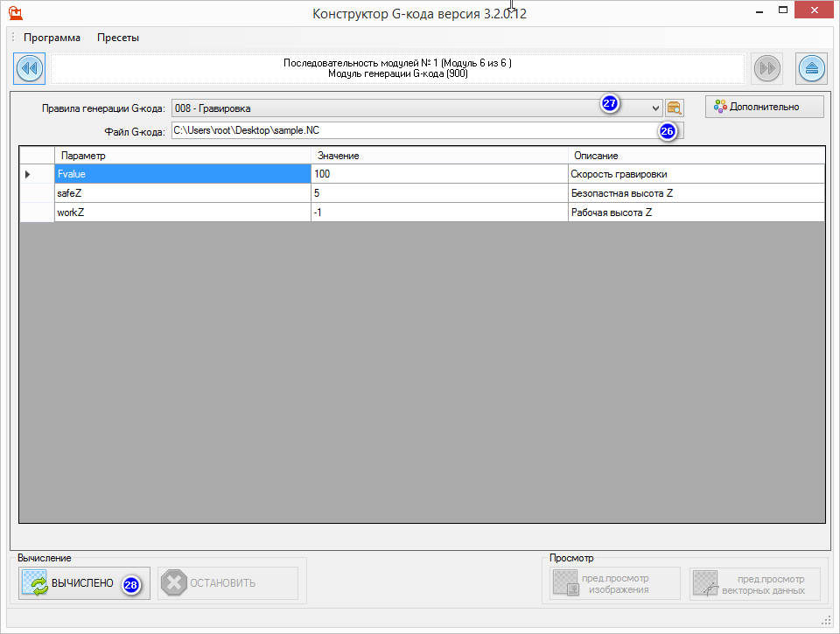Select the Fvalue parameter cell
Viewport: 840px width, 634px height.
click(183, 174)
